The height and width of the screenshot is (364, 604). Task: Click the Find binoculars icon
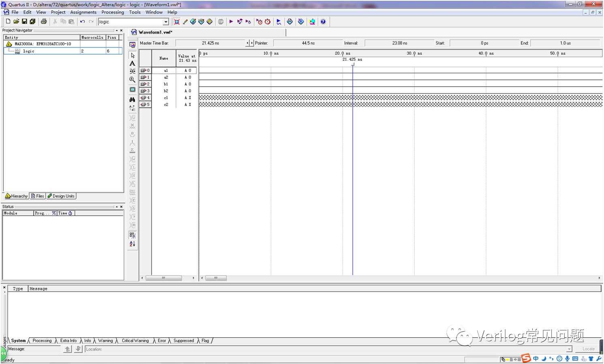pos(133,99)
